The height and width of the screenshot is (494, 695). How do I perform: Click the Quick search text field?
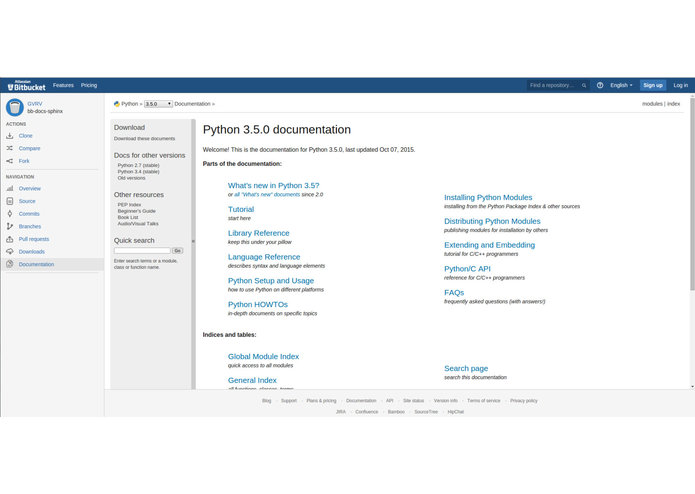[x=142, y=251]
